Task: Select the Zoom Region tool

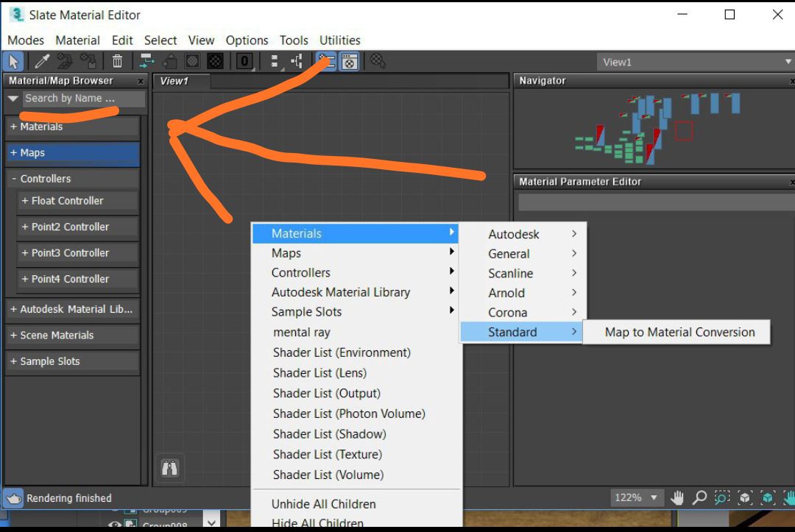Action: coord(722,498)
